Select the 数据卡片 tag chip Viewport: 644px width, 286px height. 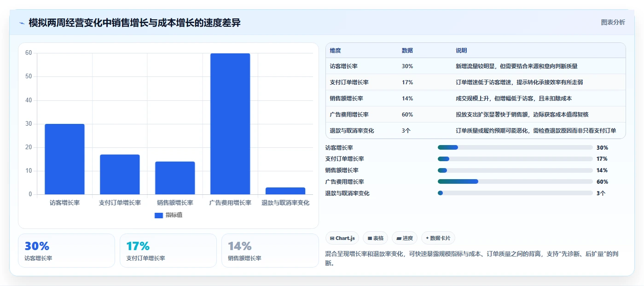[438, 238]
